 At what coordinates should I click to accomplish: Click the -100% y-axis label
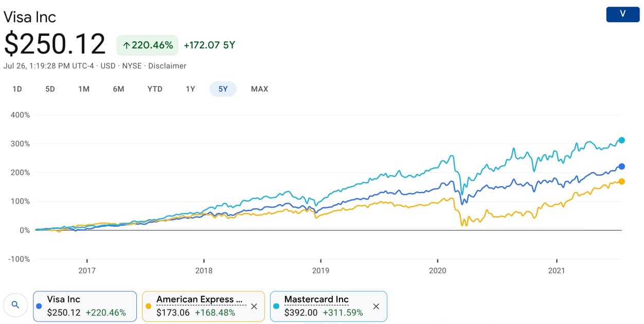[19, 259]
